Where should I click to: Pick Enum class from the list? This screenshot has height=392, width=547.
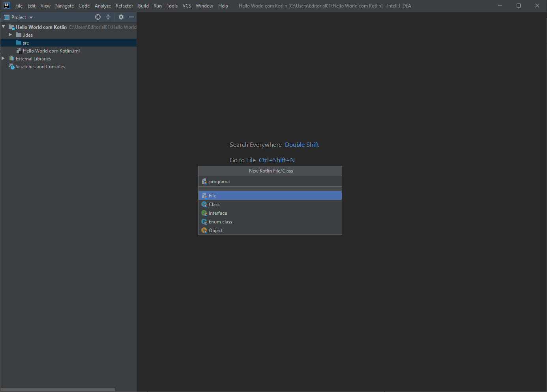point(220,222)
